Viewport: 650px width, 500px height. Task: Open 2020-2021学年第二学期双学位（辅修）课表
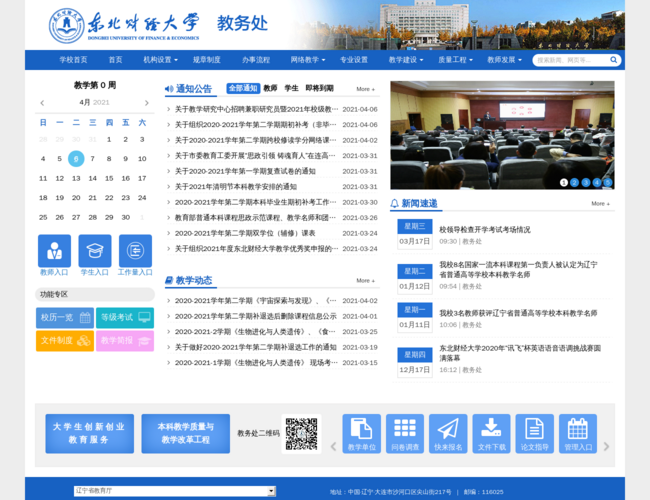coord(245,233)
